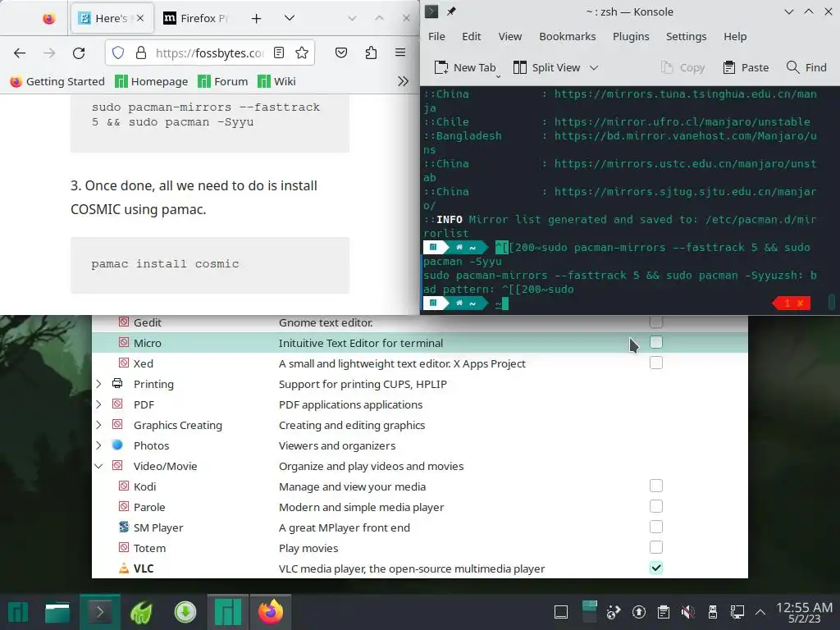The image size is (840, 630).
Task: Open Konsole Bookmarks menu
Action: click(568, 36)
